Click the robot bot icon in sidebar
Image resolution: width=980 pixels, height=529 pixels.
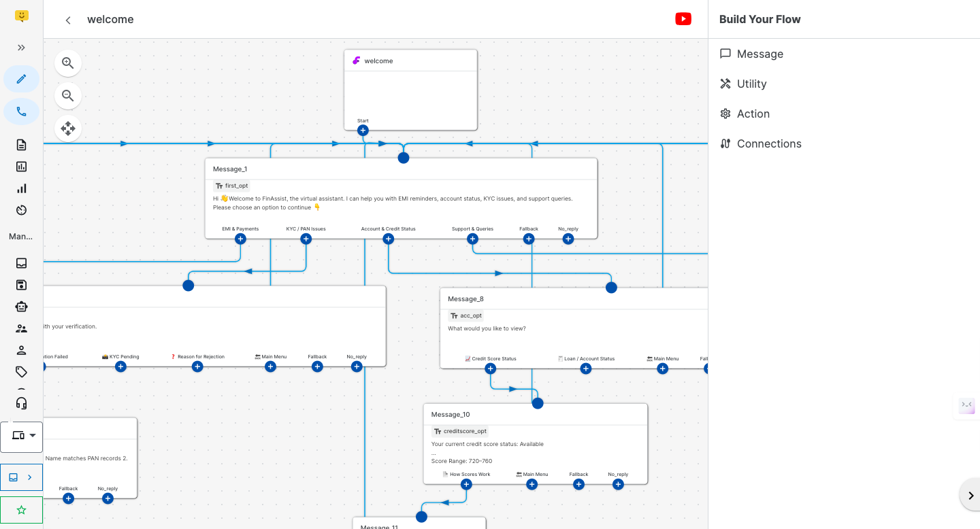point(21,307)
